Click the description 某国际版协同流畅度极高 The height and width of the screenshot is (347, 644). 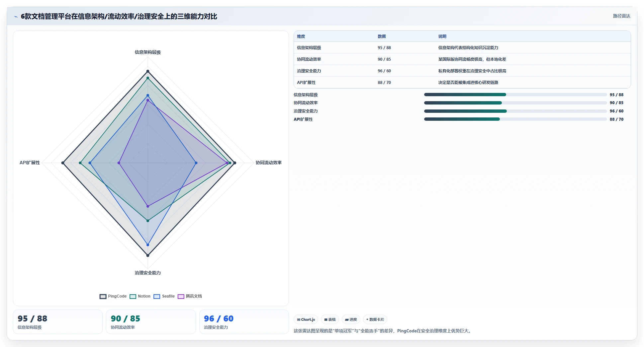[472, 59]
